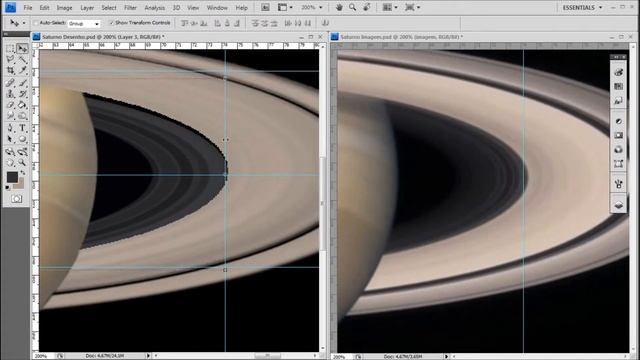The height and width of the screenshot is (360, 640).
Task: Select the Rectangular Marquee tool
Action: [10, 49]
